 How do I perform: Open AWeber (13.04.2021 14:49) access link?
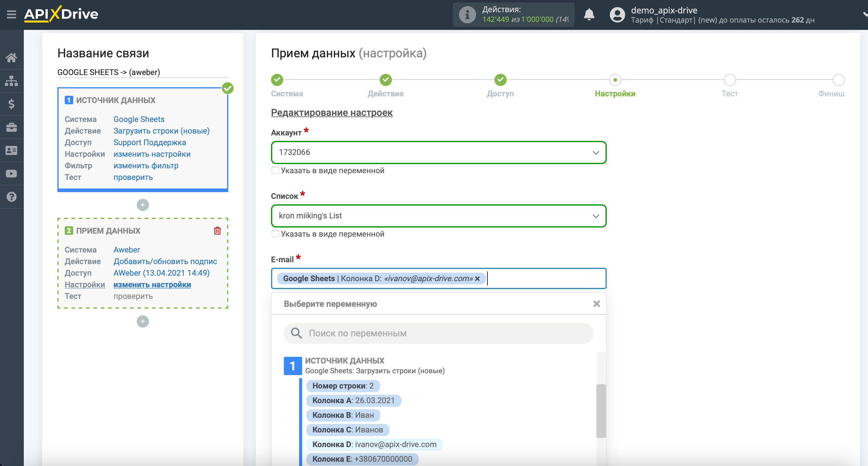pyautogui.click(x=161, y=273)
